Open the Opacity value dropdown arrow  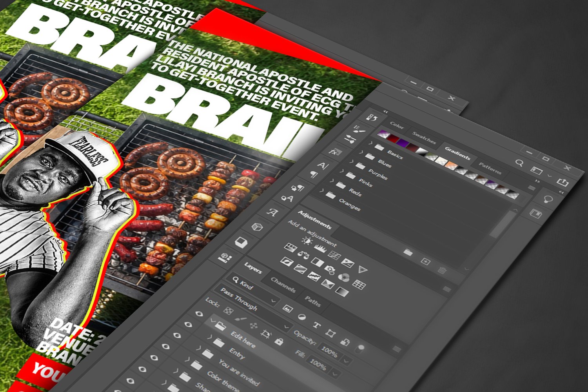click(347, 360)
